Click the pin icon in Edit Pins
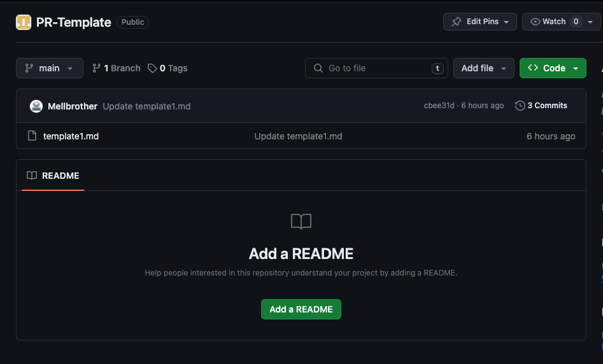The width and height of the screenshot is (603, 364). click(457, 22)
